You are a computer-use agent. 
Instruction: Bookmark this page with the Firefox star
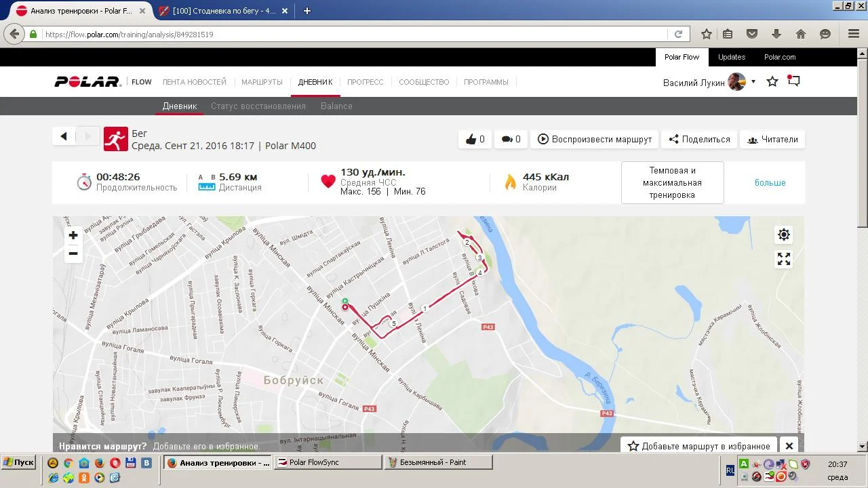707,34
